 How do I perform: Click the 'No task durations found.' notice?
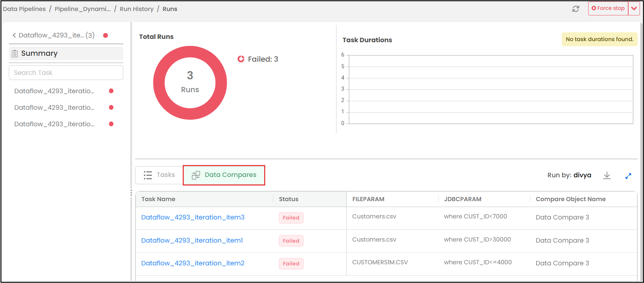600,39
